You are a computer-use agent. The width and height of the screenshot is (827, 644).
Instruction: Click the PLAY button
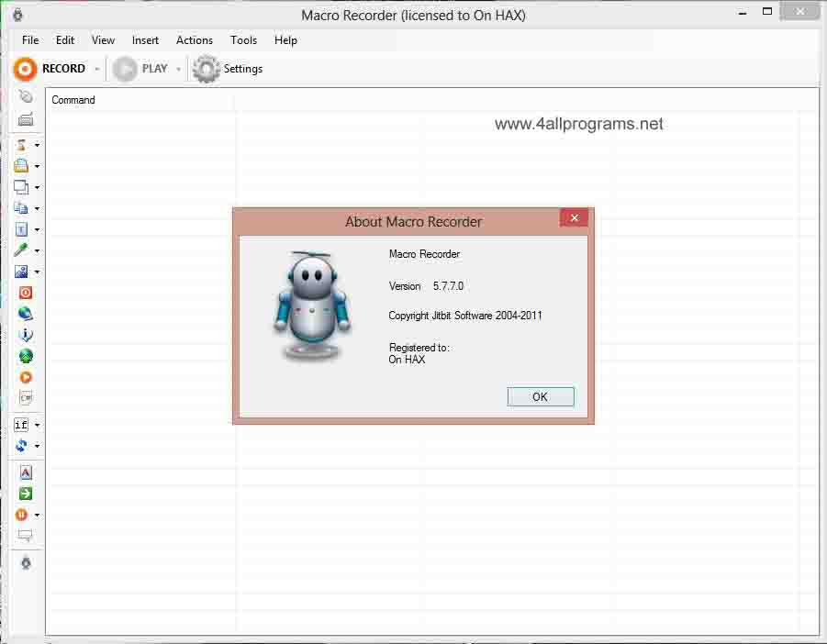pos(140,69)
